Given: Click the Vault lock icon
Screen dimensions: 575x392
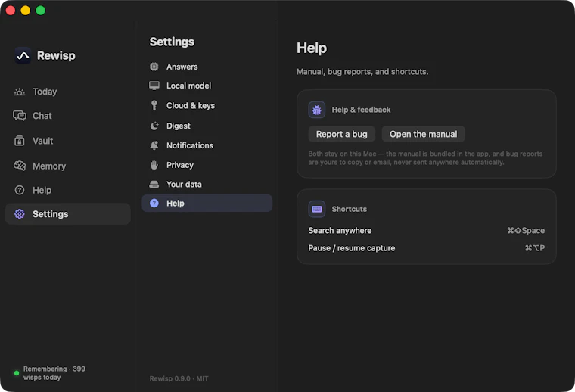Looking at the screenshot, I should coord(20,141).
